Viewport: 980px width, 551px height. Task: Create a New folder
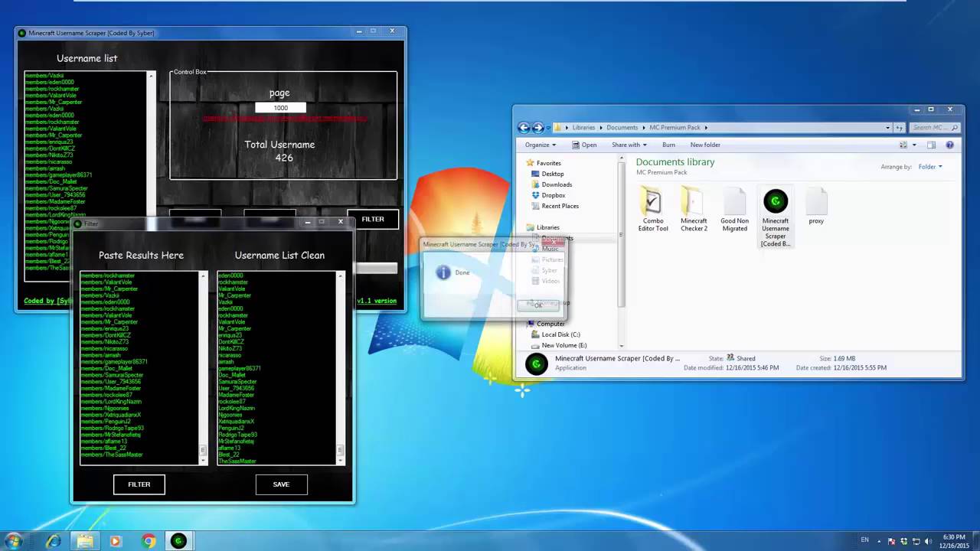coord(705,145)
